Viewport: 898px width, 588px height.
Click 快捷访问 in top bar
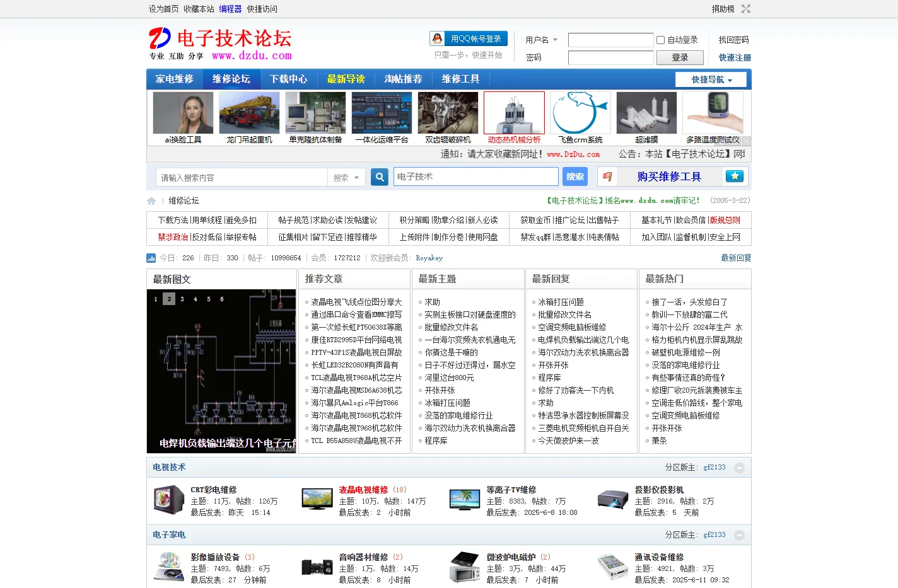[262, 9]
